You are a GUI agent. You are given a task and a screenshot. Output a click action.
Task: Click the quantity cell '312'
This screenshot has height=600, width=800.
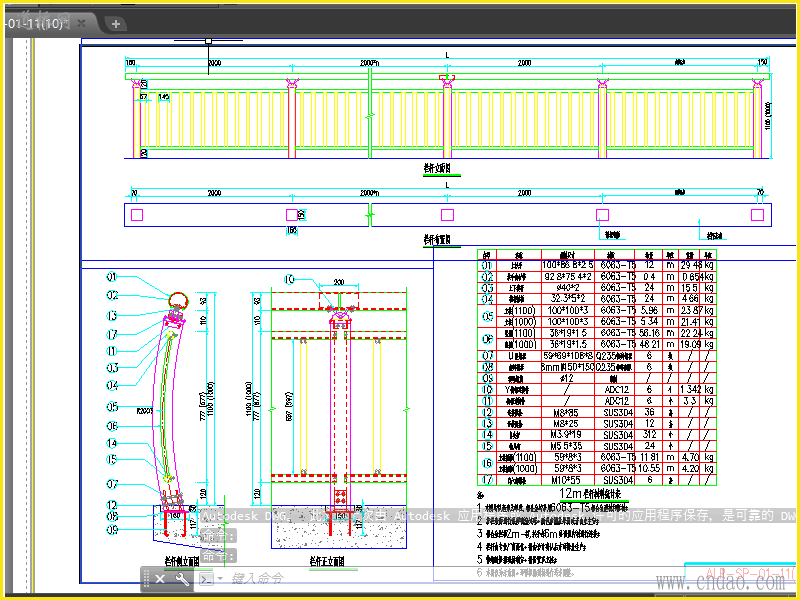coord(649,435)
